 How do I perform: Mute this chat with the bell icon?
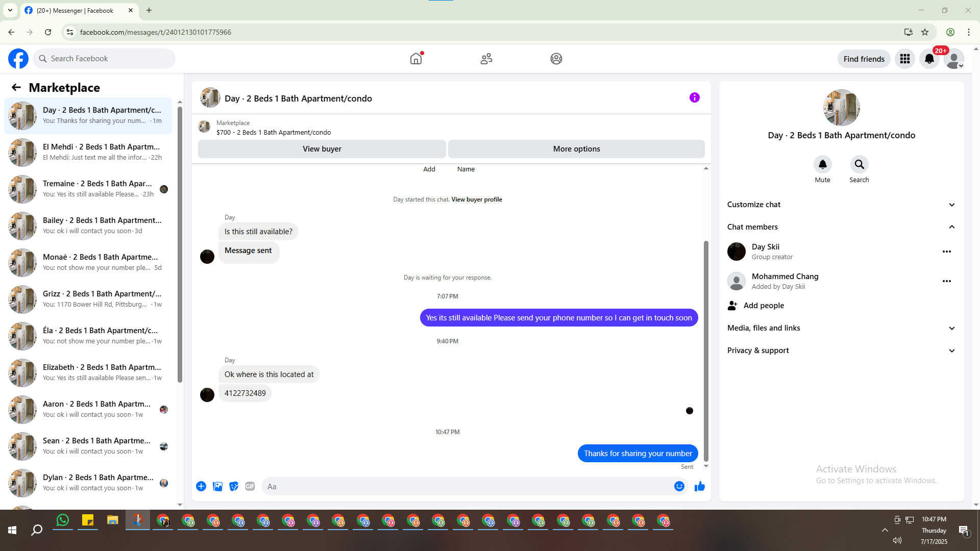point(823,164)
